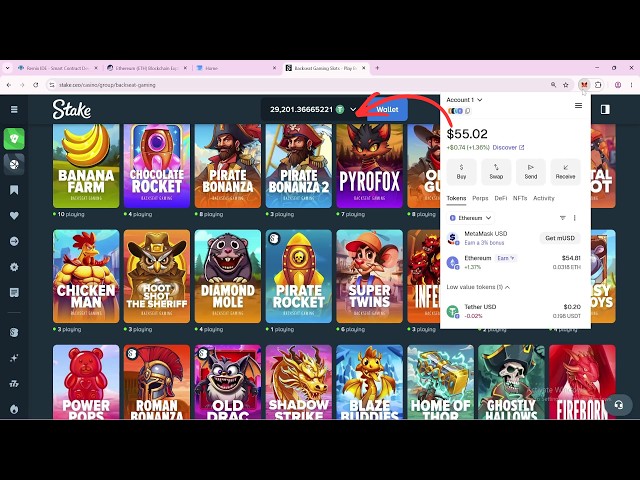Click the basketball Sports icon in sidebar
The height and width of the screenshot is (480, 640).
14,164
